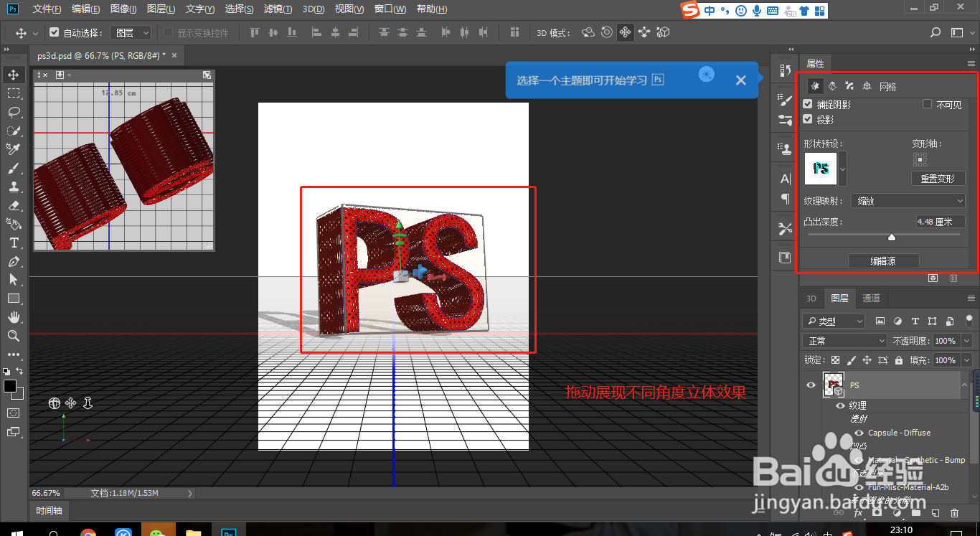The image size is (980, 536).
Task: Open the Deform tab icon in Properties
Action: tap(832, 86)
